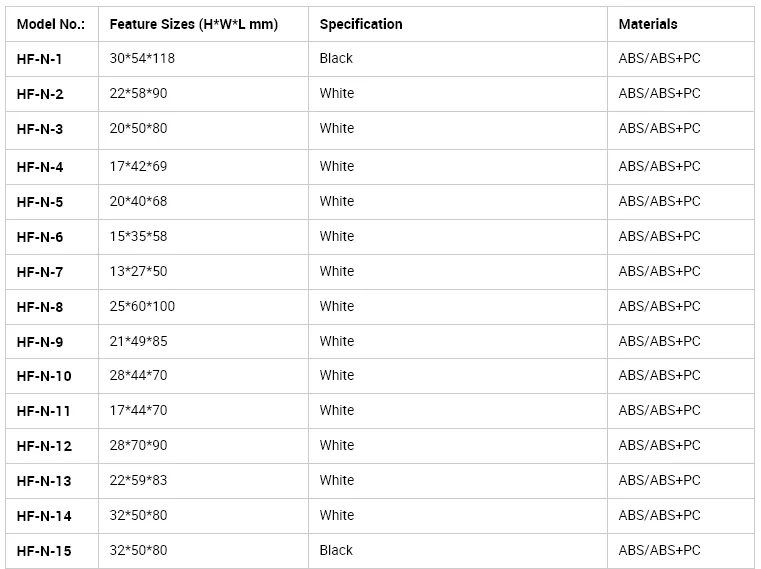The height and width of the screenshot is (569, 761).
Task: Click the materials cell for HF-N-10
Action: 660,375
